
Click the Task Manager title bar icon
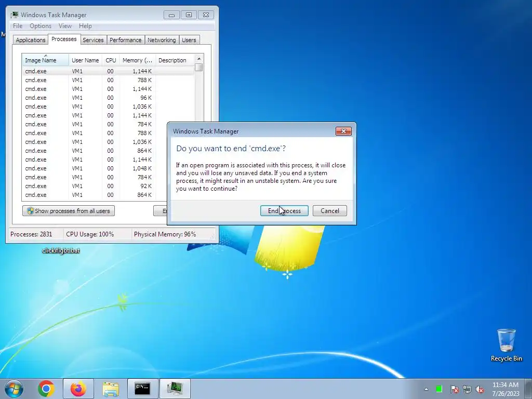[x=14, y=15]
